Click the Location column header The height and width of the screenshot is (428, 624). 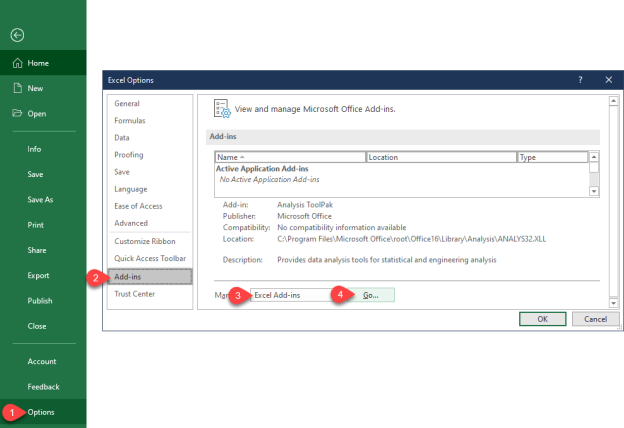440,157
